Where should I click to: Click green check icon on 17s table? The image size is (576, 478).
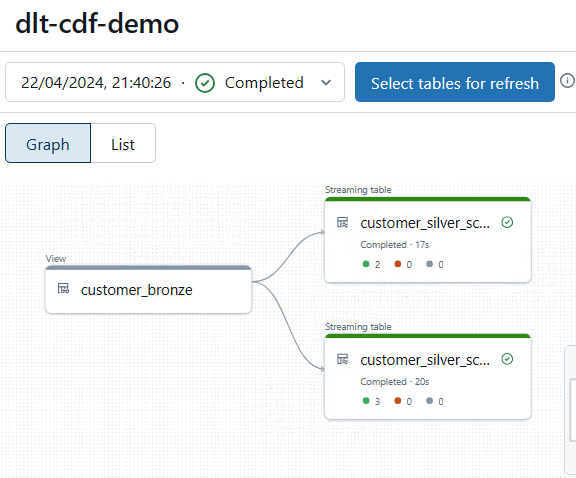pos(507,222)
